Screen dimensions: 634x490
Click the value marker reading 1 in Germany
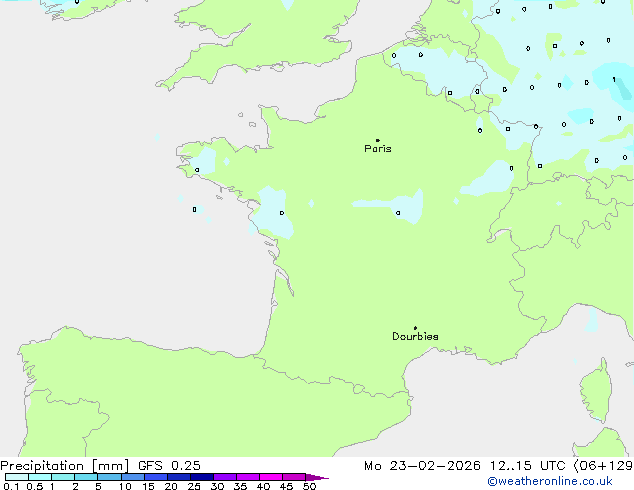tap(613, 79)
